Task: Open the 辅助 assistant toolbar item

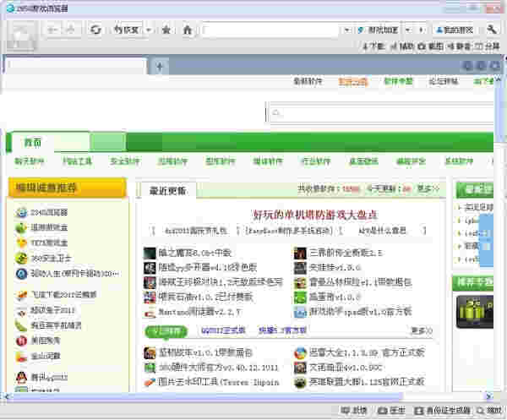Action: click(x=402, y=46)
